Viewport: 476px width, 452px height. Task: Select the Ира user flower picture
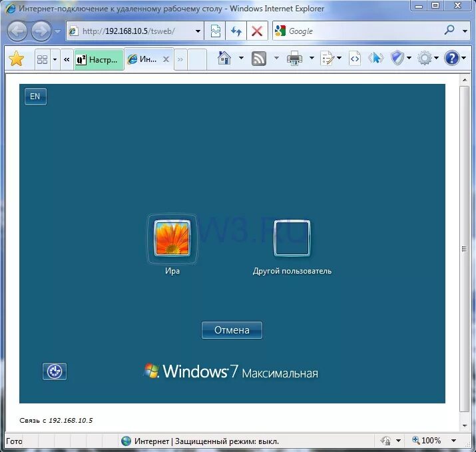(172, 238)
